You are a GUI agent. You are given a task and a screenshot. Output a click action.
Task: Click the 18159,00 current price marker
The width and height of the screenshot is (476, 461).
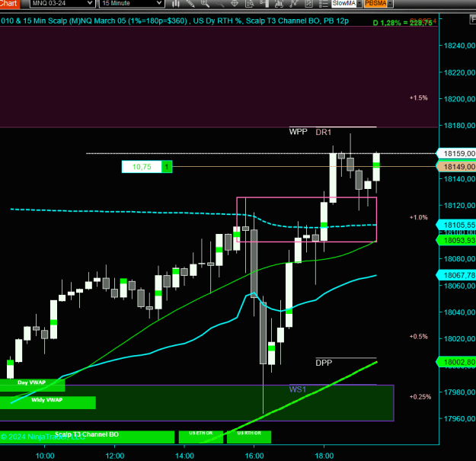pyautogui.click(x=456, y=154)
